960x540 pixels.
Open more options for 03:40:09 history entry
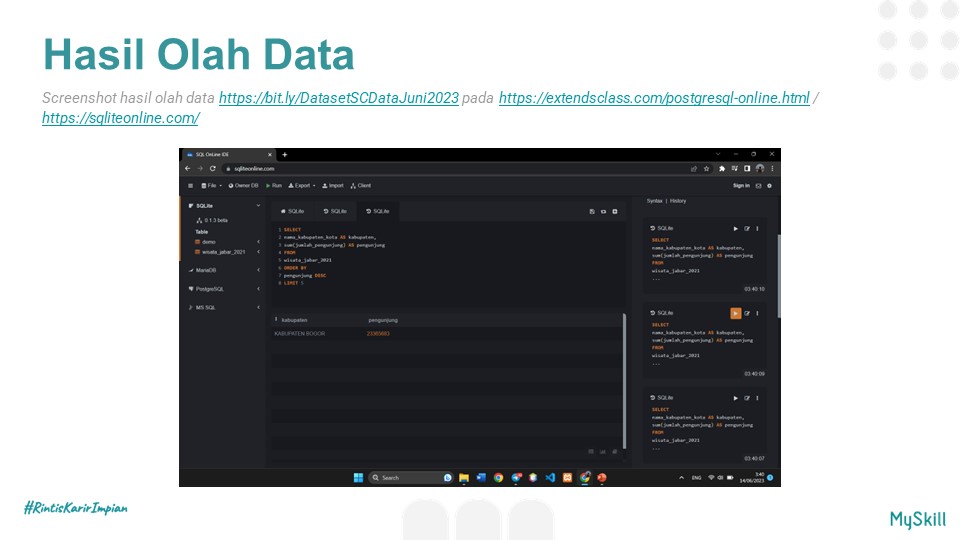757,313
